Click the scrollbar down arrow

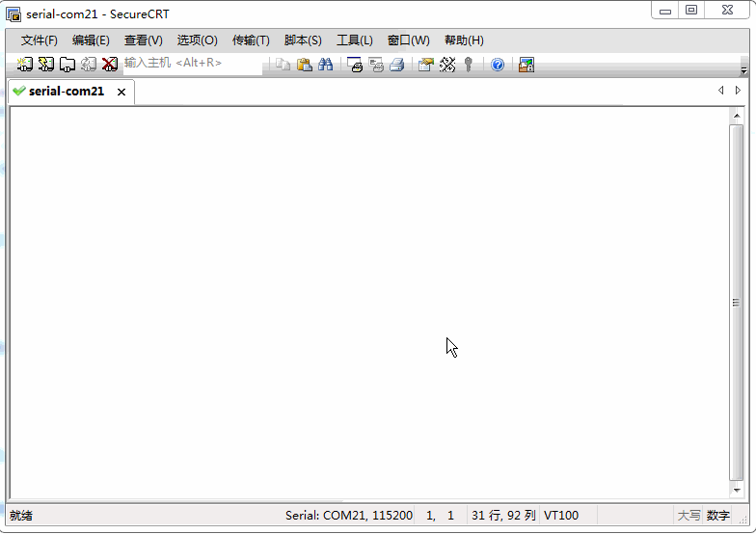tap(737, 490)
